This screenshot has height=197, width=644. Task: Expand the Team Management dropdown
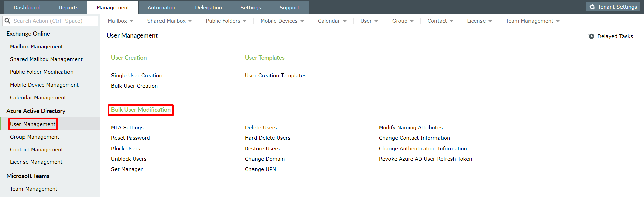tap(533, 21)
